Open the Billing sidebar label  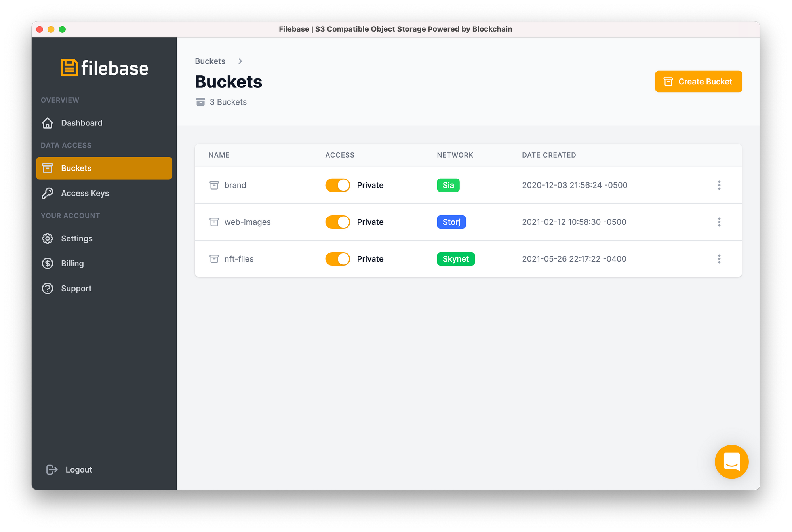coord(72,264)
